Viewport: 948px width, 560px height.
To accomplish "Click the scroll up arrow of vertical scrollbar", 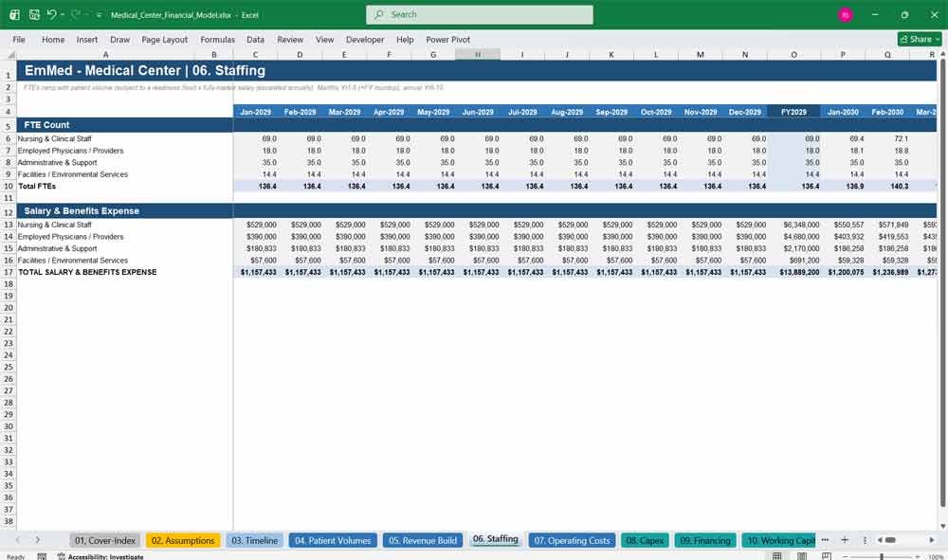I will coord(942,54).
